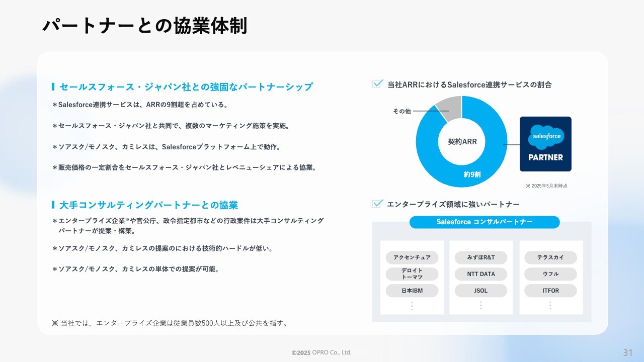Viewport: 644px width, 362px height.
Task: Click the checkmark icon beside 当社ARRにおけるSalesforce連携サービスの割合
Action: [x=377, y=83]
